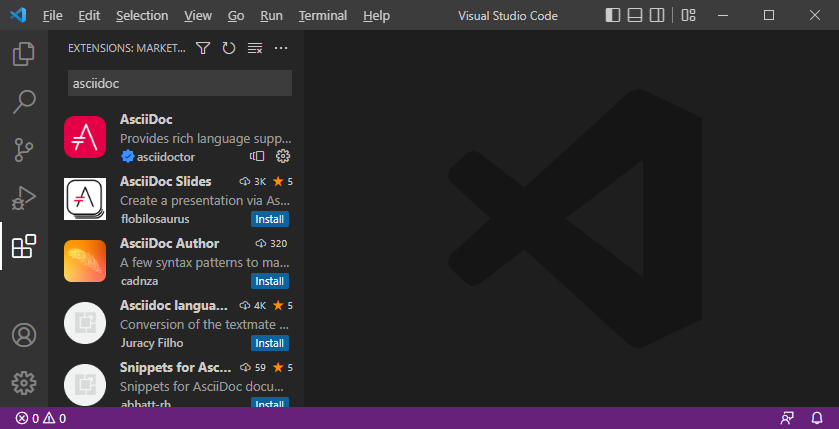839x429 pixels.
Task: Open the View menu
Action: (x=198, y=16)
